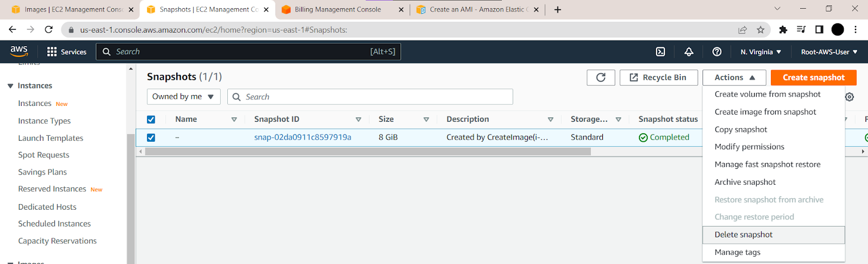Open Reserved Instances in the sidebar
868x264 pixels.
coord(52,189)
